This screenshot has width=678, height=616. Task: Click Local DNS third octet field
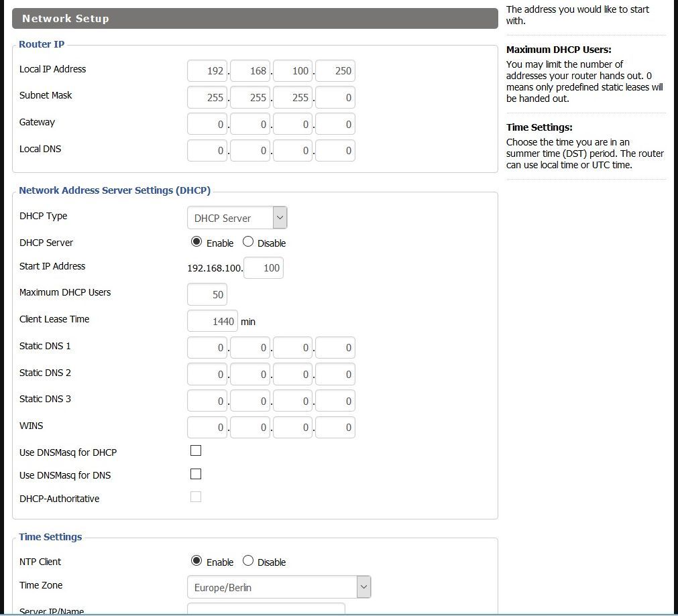293,150
